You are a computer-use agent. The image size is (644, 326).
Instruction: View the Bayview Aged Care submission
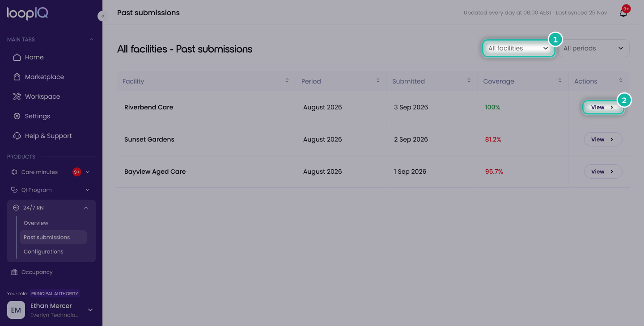(x=603, y=171)
